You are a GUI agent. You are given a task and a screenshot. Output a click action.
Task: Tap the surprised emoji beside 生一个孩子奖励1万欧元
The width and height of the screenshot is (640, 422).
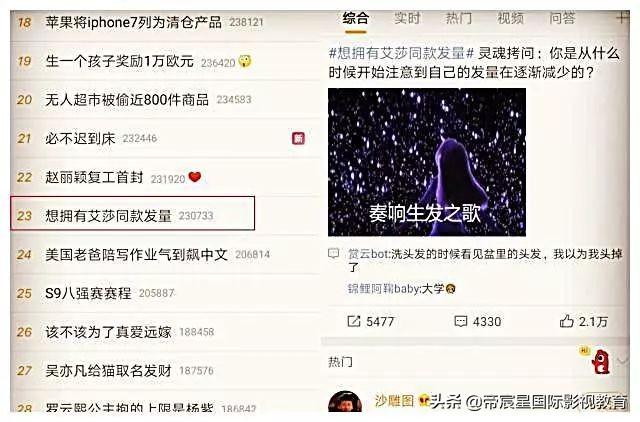point(244,61)
